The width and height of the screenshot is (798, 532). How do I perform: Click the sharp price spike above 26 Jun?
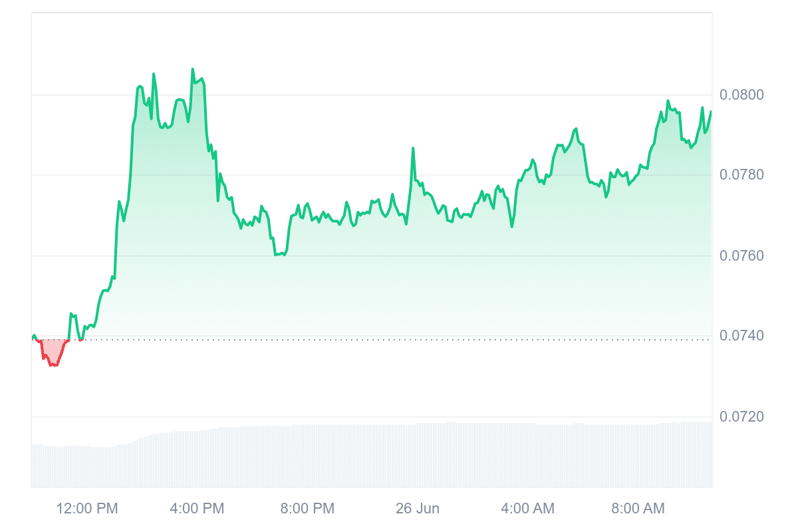(x=413, y=148)
